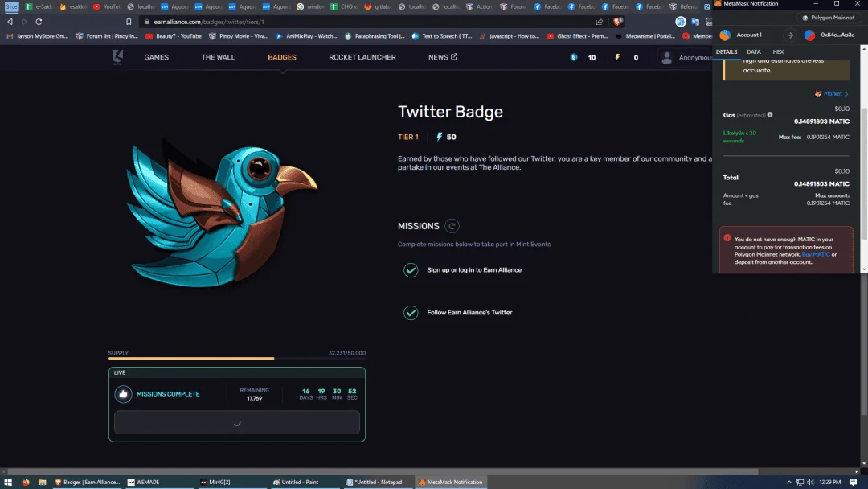
Task: Open the AniMixPlay bookmark
Action: click(x=307, y=36)
